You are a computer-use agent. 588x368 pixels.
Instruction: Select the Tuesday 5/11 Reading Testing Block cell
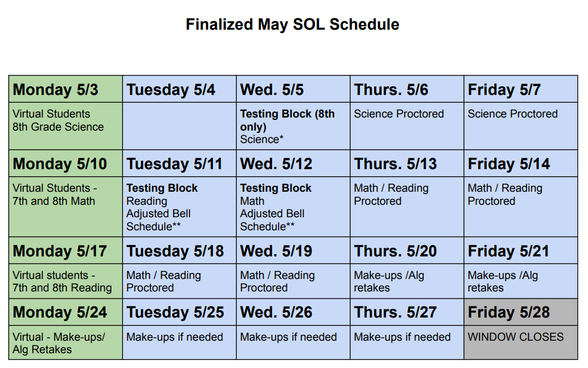[x=179, y=207]
